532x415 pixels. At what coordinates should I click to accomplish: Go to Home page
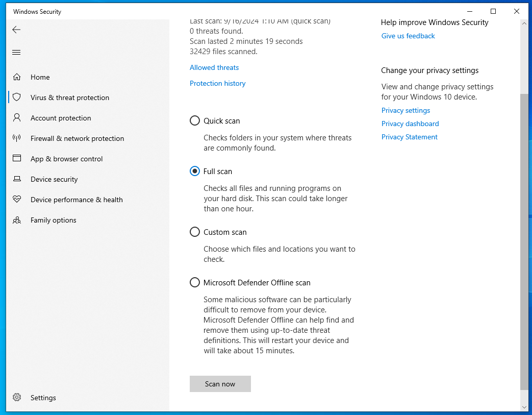pos(40,77)
